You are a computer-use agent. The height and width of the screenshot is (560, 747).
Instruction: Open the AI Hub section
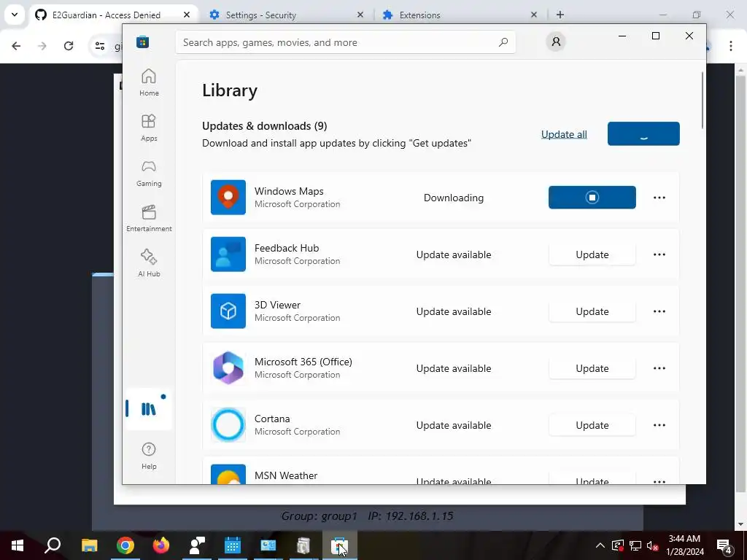[149, 263]
